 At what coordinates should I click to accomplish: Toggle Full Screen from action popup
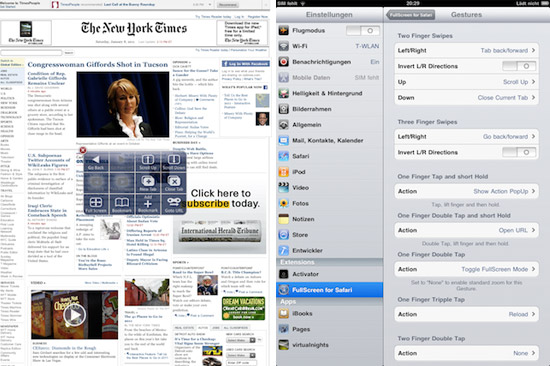click(x=96, y=205)
